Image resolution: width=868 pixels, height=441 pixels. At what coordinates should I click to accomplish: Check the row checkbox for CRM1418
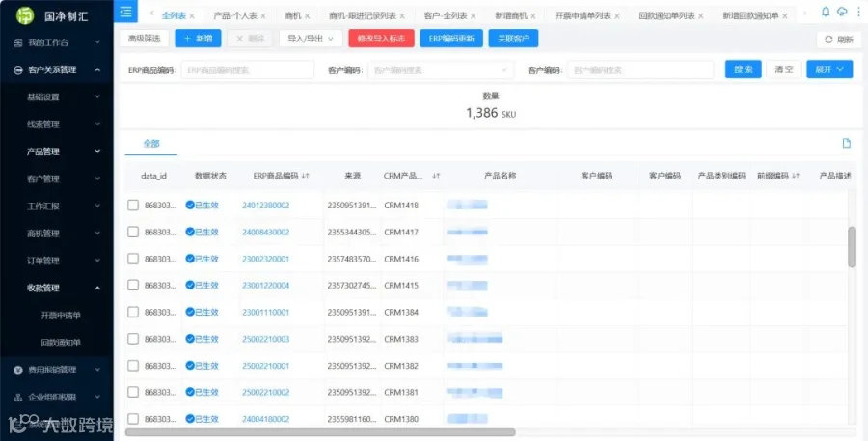coord(133,205)
